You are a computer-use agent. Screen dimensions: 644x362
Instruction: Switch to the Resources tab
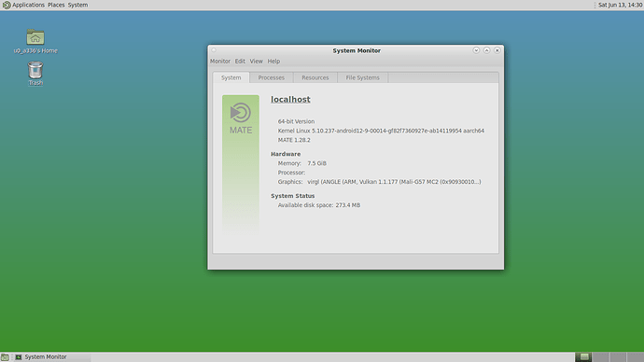(x=315, y=77)
